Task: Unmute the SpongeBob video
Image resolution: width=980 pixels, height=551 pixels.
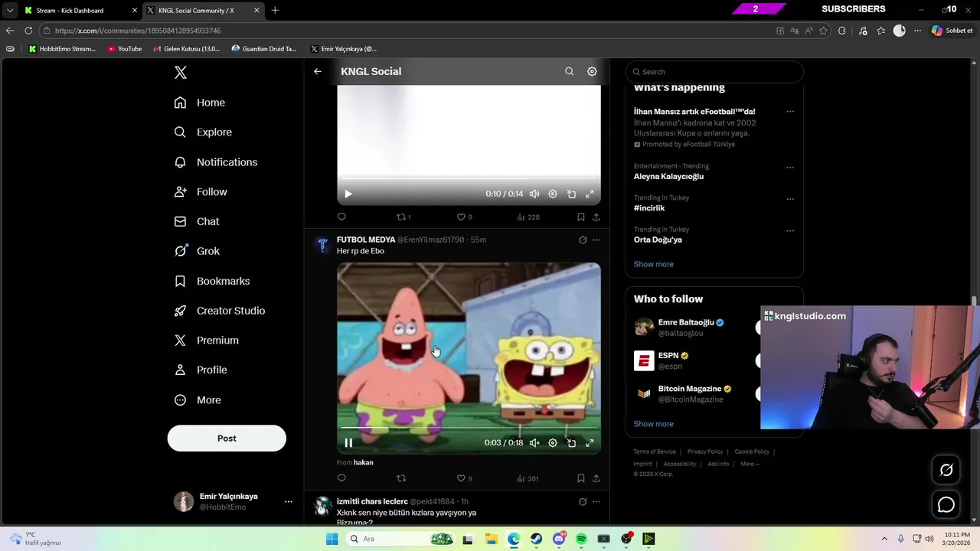Action: (x=534, y=443)
